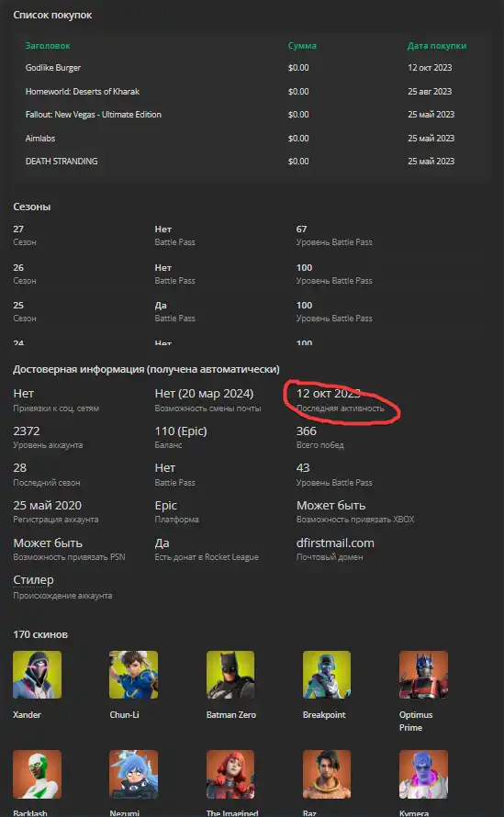
Task: Sort by the Дата покупки column header
Action: point(437,46)
